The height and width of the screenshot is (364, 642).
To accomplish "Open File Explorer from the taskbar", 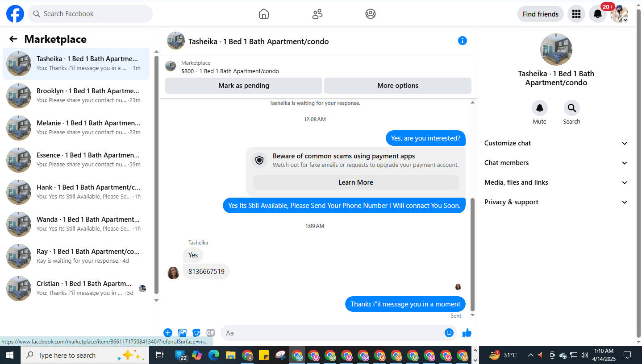I will tap(230, 355).
